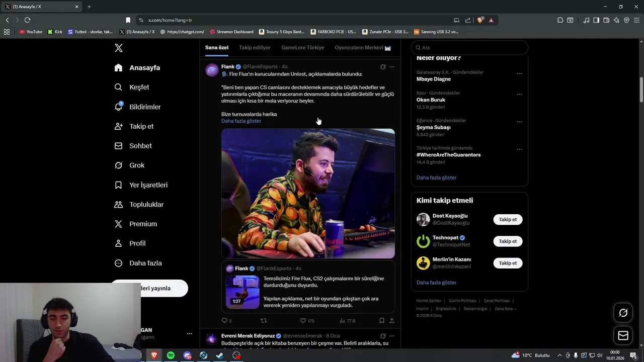644x362 pixels.
Task: Open floating messages envelope button
Action: (x=623, y=335)
